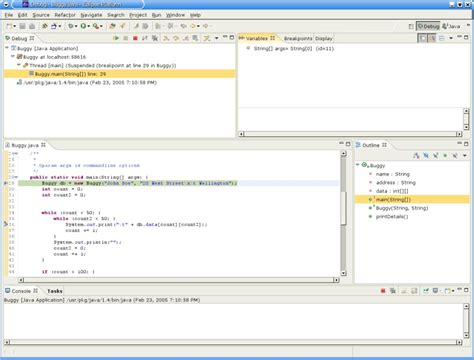Image resolution: width=474 pixels, height=360 pixels.
Task: Open the Refactor menu
Action: [x=65, y=15]
